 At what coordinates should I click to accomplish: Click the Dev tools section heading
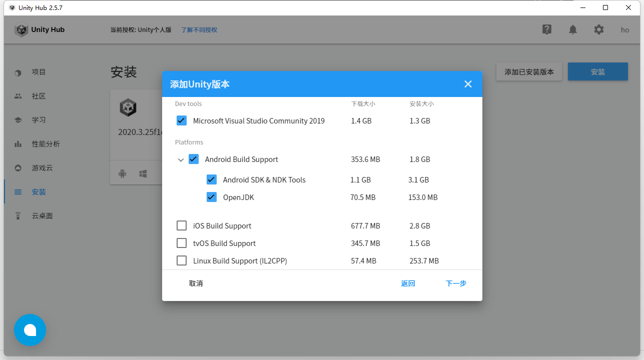[x=189, y=104]
